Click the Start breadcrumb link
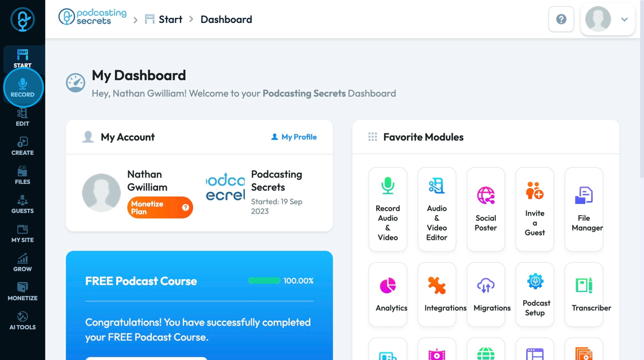This screenshot has height=360, width=644. 170,20
